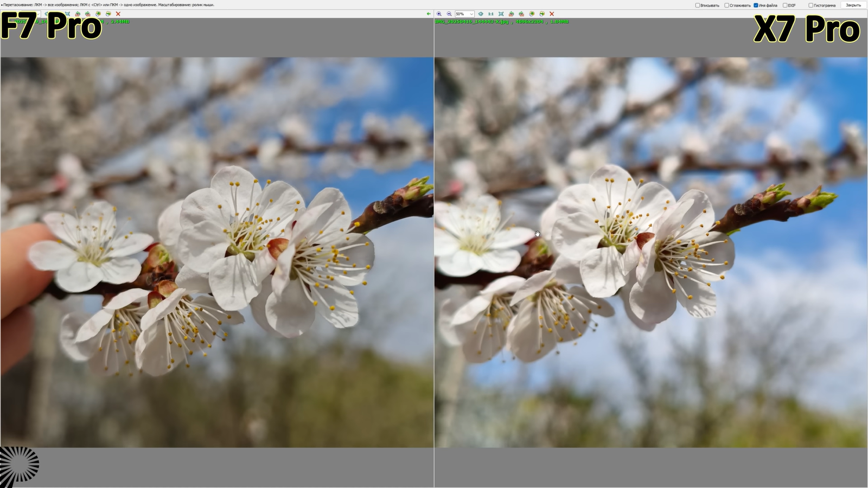Click red X delete icon in right pane toolbar
The image size is (868, 488).
coord(552,14)
